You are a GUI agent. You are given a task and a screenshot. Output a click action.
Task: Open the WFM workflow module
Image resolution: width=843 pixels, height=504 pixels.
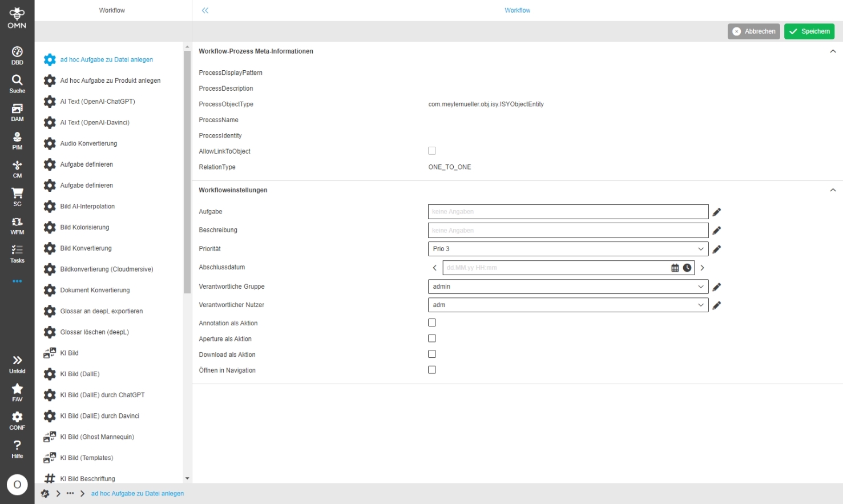click(17, 225)
